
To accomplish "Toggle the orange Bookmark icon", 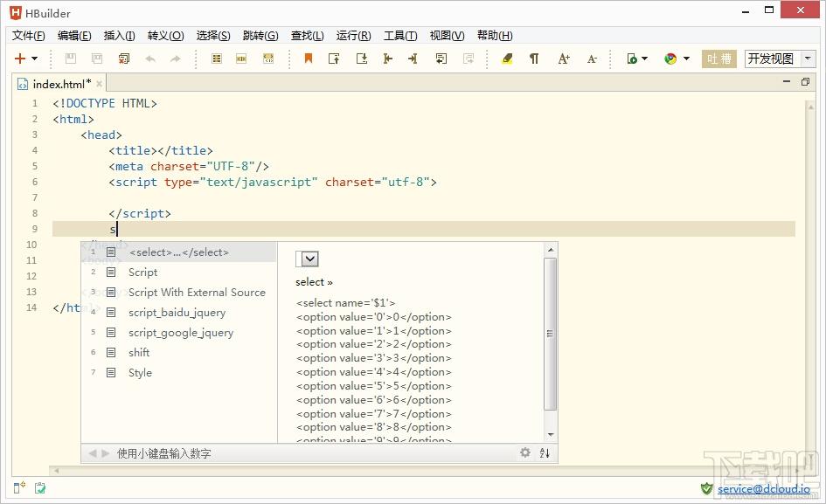I will pos(309,59).
